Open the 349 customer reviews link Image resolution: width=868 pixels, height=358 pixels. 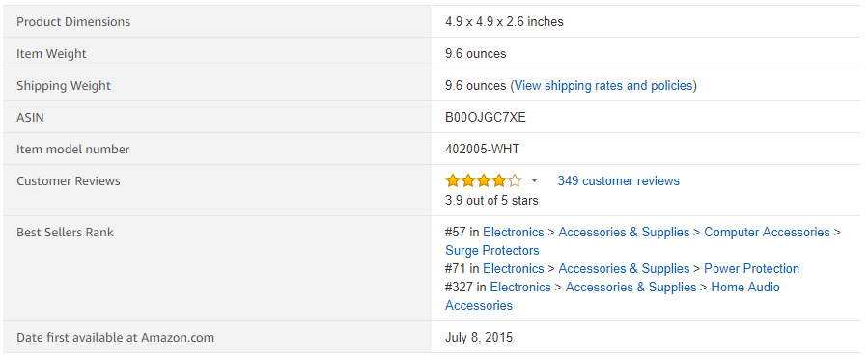click(618, 181)
